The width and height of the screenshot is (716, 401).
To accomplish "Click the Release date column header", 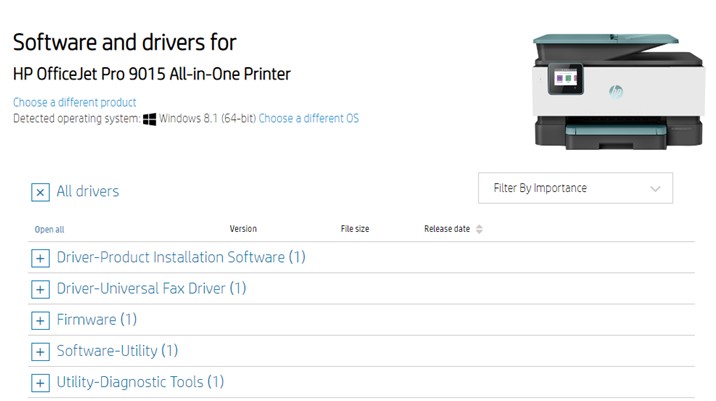I will click(447, 229).
